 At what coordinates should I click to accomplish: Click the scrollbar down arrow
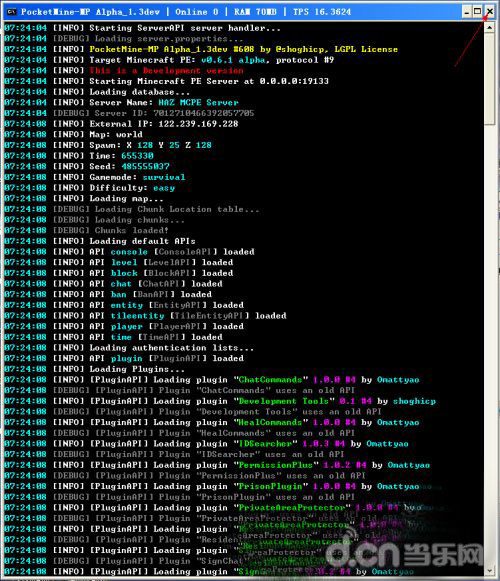pyautogui.click(x=490, y=570)
